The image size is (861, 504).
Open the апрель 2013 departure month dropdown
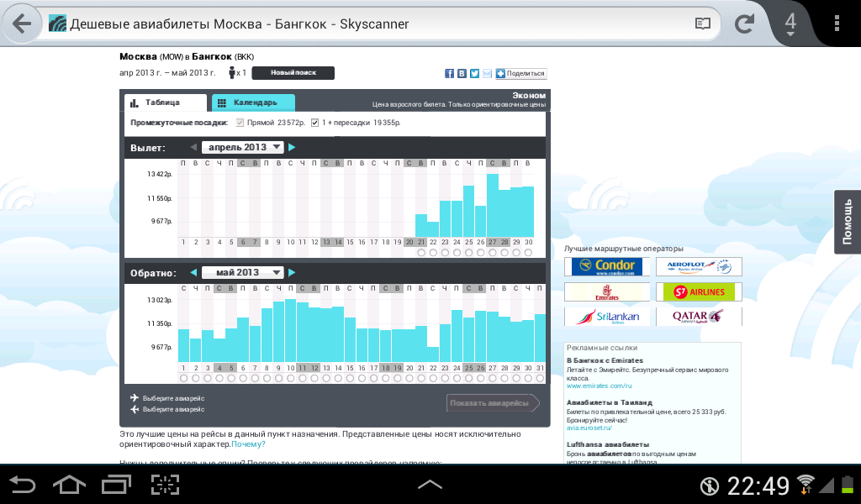coord(243,147)
